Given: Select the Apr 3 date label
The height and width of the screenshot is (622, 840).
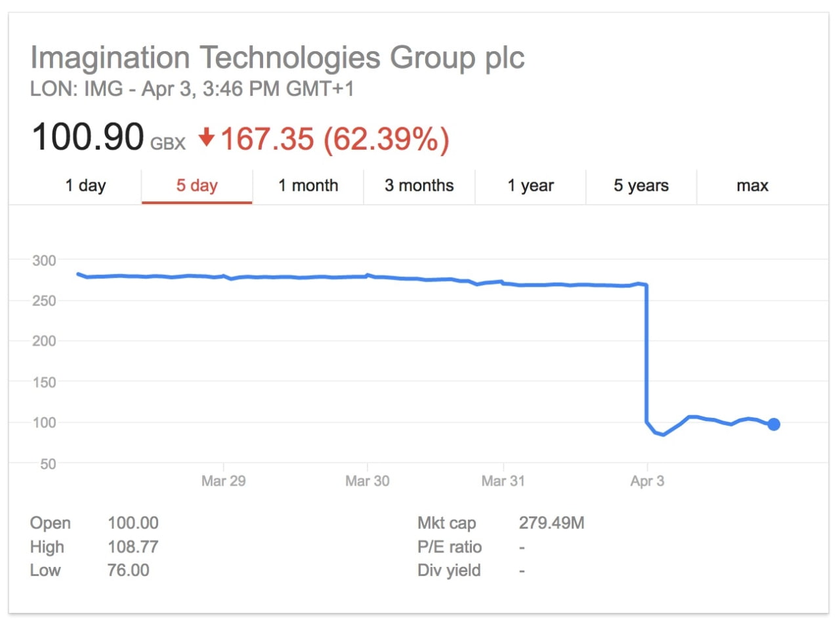Looking at the screenshot, I should click(647, 481).
